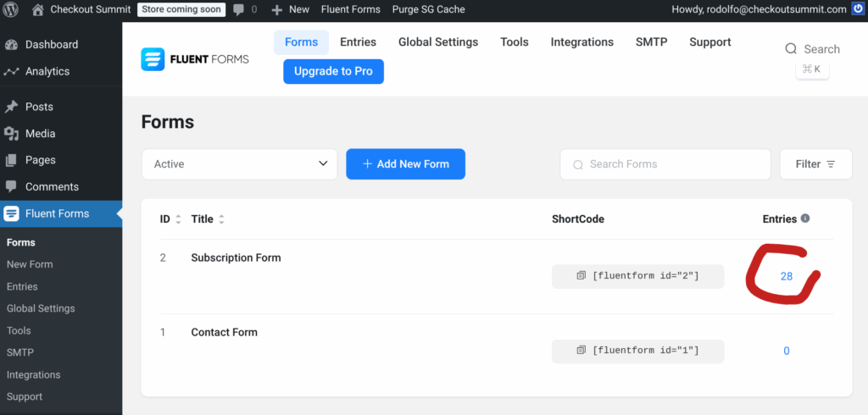Sort forms by ID column arrows
Screen dimensions: 868x415
178,219
